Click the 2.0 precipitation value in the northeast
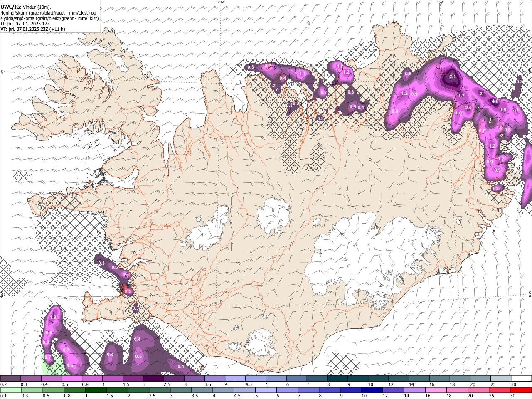This screenshot has width=532, height=399. point(468,108)
